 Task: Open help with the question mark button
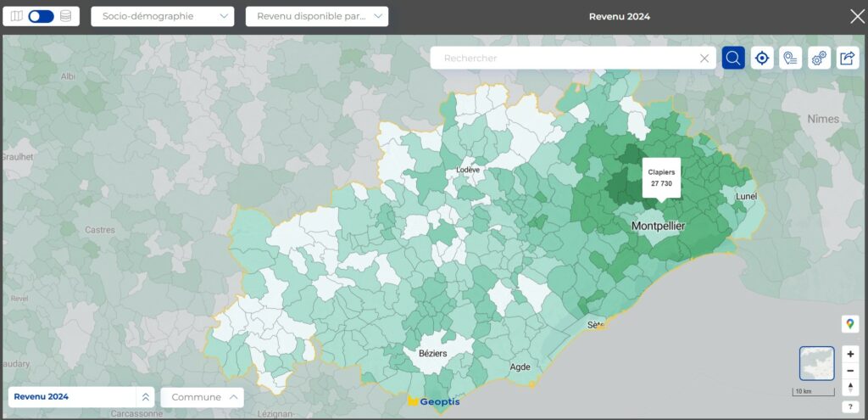tap(850, 407)
